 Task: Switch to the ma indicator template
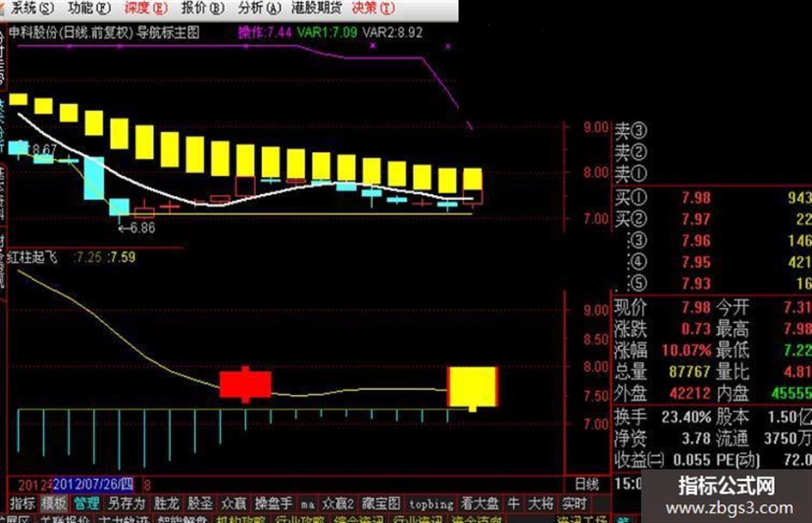tap(308, 504)
